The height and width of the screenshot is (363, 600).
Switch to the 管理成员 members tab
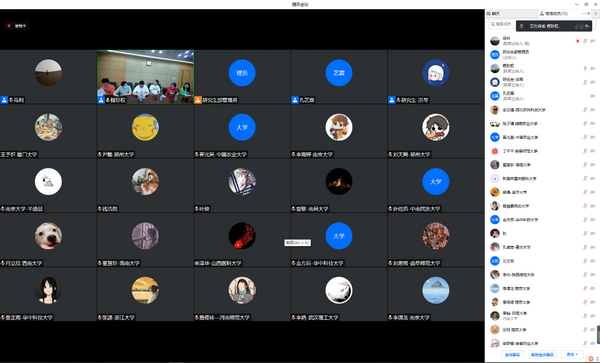click(x=553, y=13)
